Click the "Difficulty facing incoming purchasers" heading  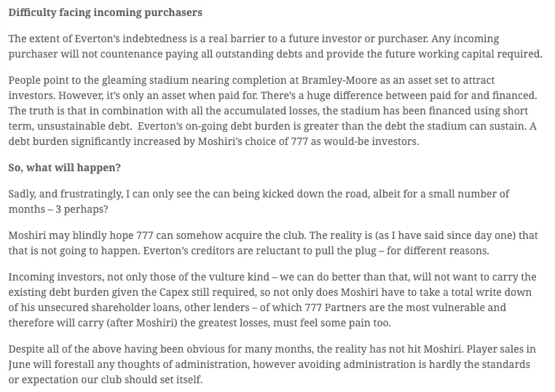coord(106,12)
